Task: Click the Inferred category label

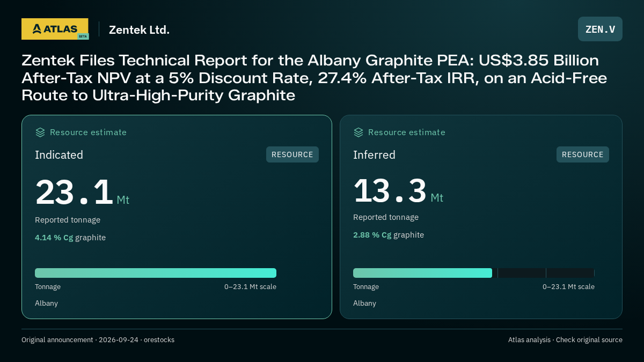Action: tap(374, 155)
